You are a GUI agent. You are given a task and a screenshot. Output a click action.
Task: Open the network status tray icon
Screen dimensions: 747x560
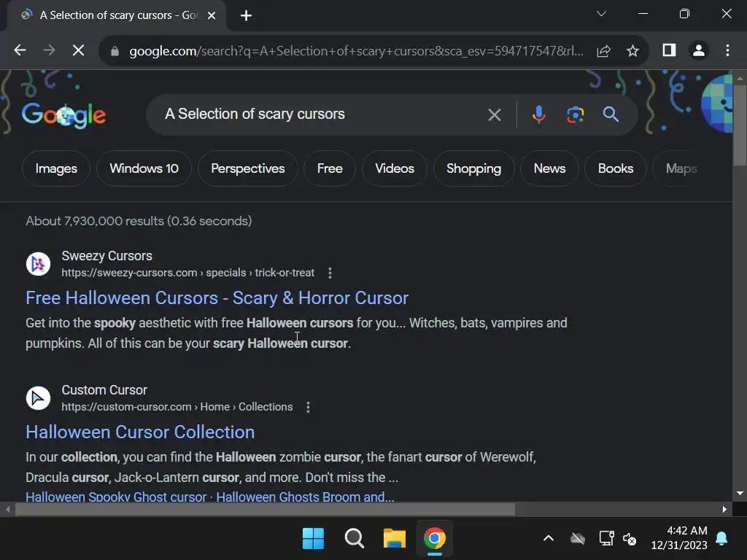point(606,539)
